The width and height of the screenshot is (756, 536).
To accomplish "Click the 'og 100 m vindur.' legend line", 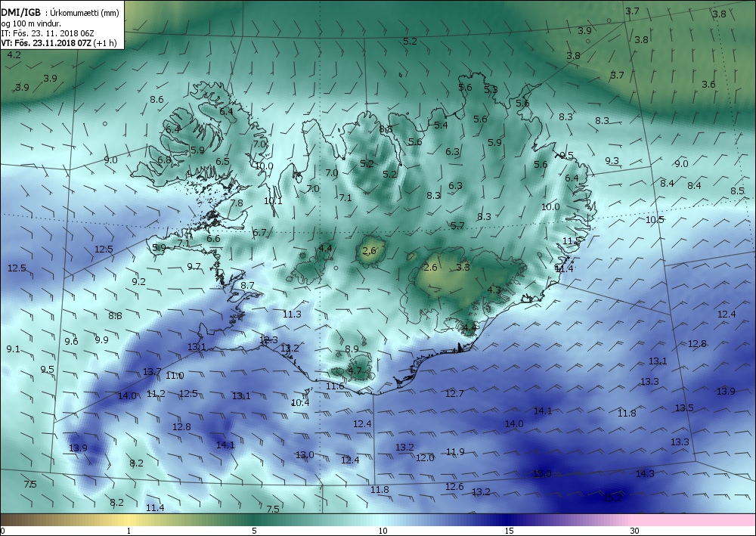I will pyautogui.click(x=31, y=23).
